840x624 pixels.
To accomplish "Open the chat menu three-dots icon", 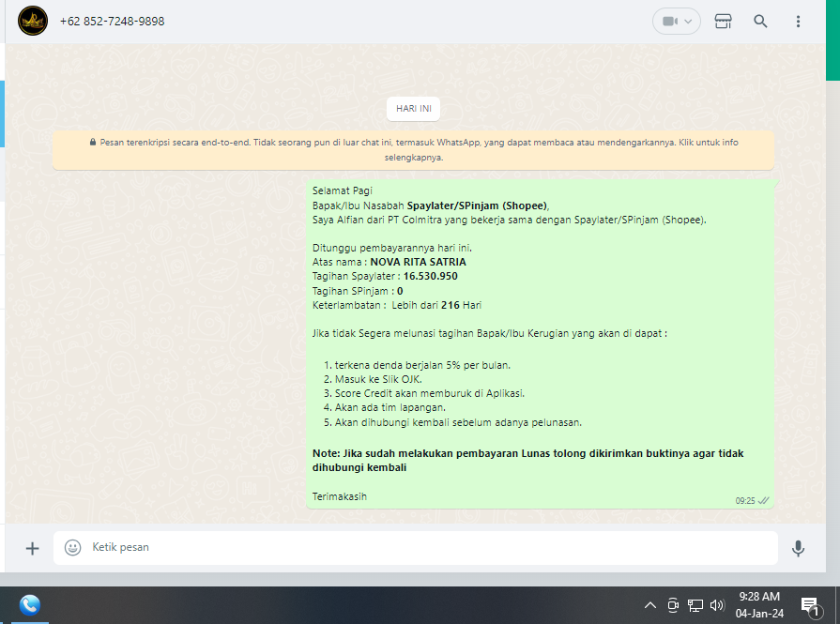I will point(798,22).
